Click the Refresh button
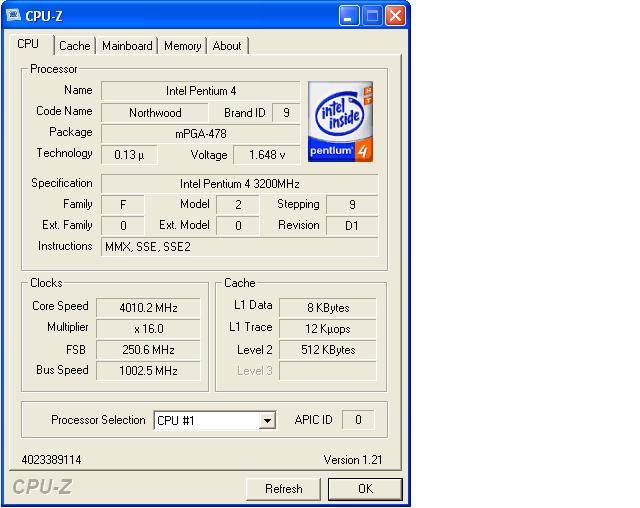Screen dimensions: 640x508 pos(283,489)
